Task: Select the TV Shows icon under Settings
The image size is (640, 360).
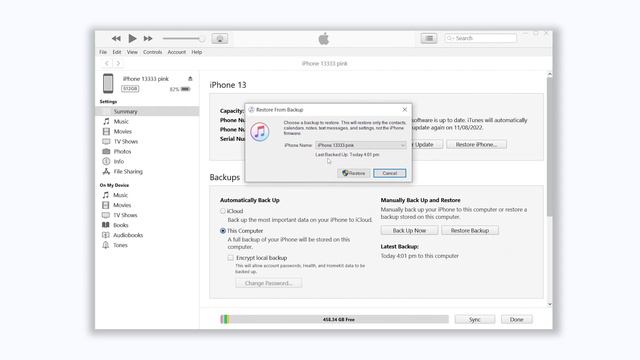Action: point(106,142)
